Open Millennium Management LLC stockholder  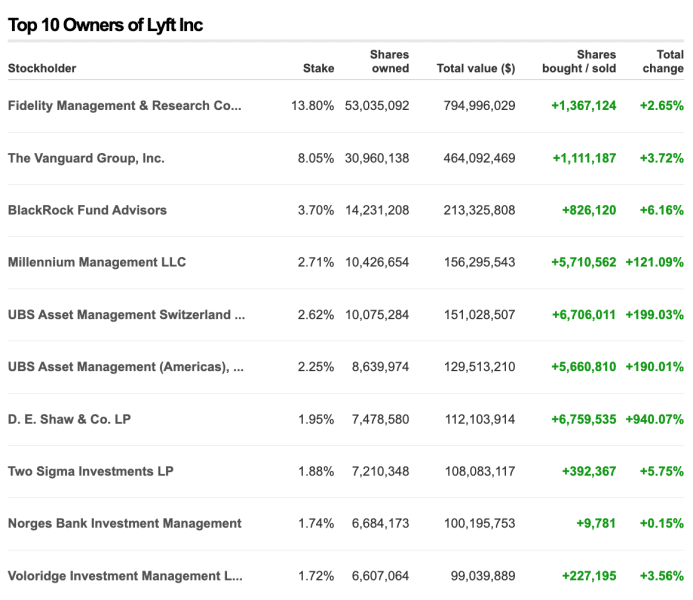97,262
